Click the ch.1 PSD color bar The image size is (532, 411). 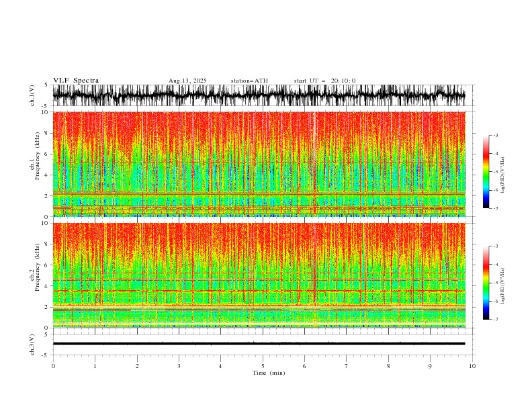tap(486, 172)
